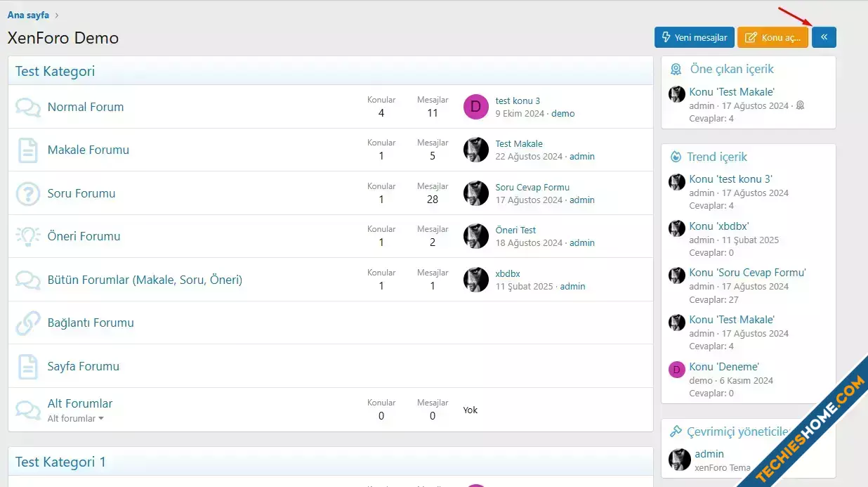
Task: Select the Mesajlar count 28 for Soru Forumu
Action: tap(433, 200)
